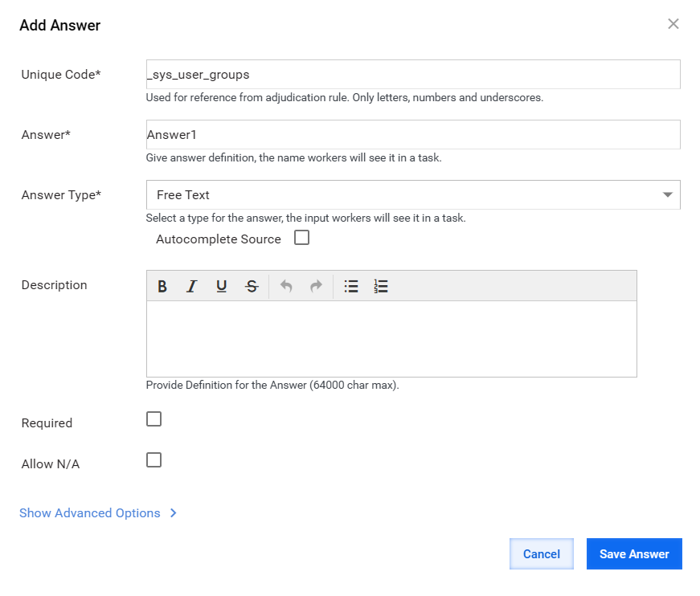Focus the Answer text field

pos(413,135)
